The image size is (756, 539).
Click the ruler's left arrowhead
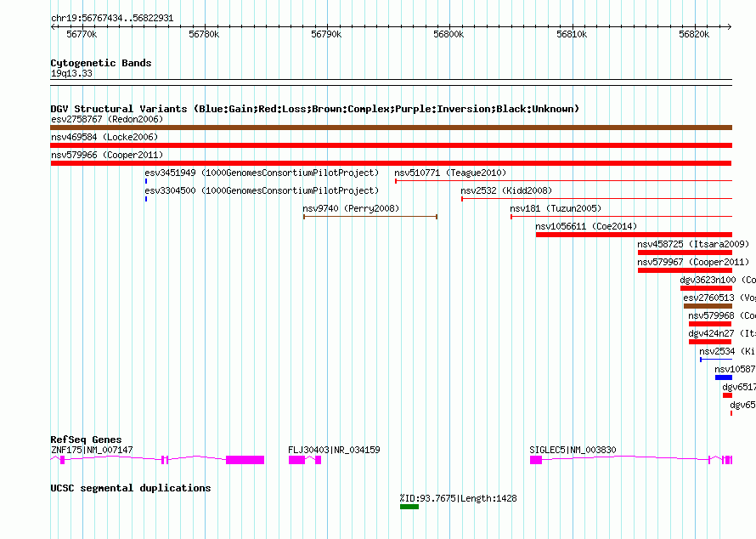point(53,27)
